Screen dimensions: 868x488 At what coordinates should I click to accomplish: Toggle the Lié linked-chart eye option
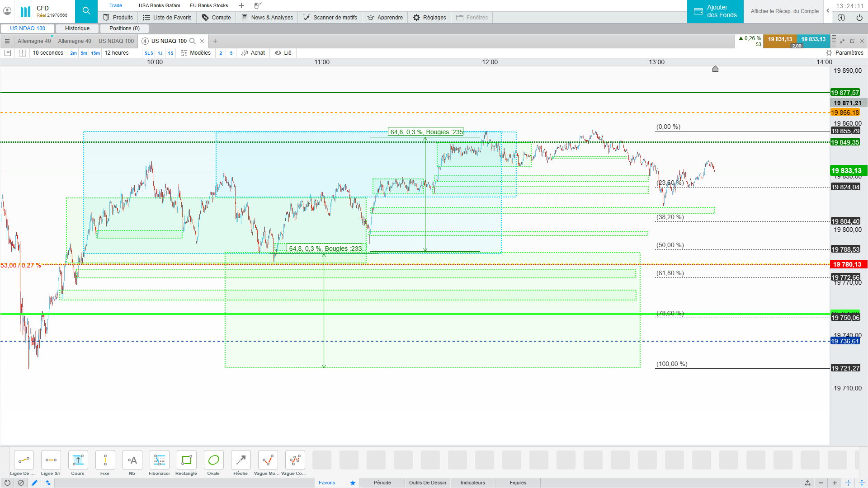(x=283, y=53)
